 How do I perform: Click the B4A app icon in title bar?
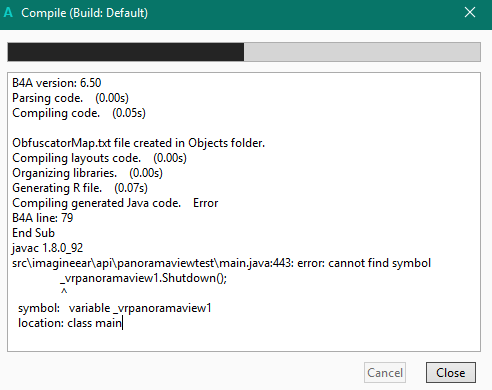coord(8,13)
